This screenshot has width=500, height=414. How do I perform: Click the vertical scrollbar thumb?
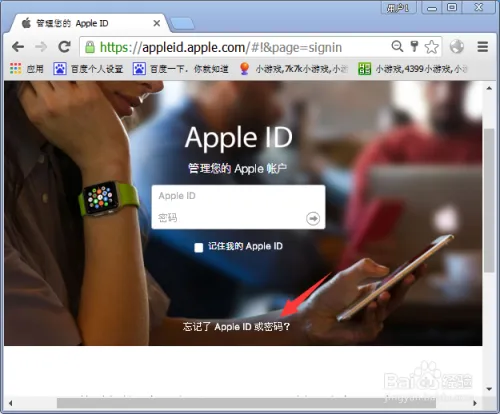tap(489, 200)
